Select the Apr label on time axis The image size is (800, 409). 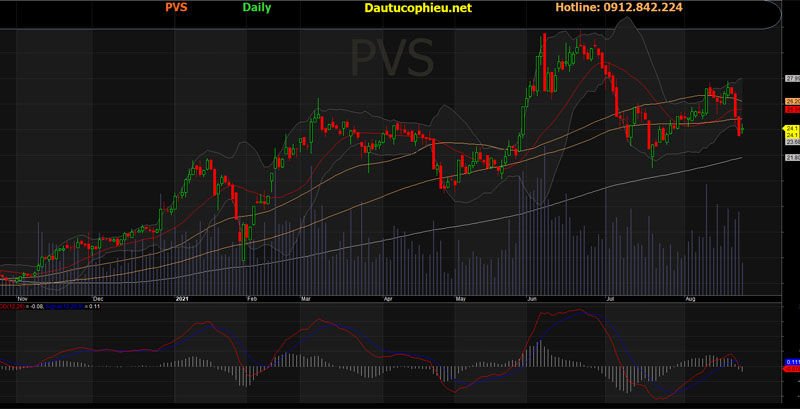tap(388, 299)
